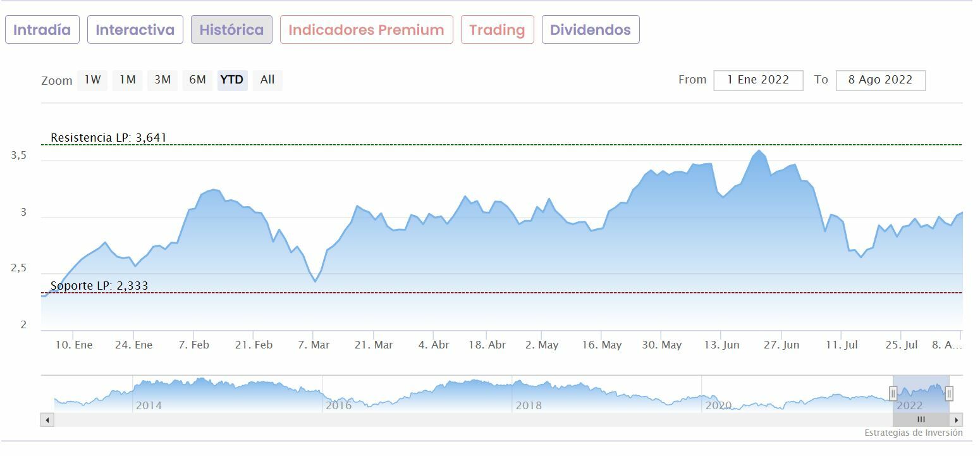Show the Dividendos tab
The height and width of the screenshot is (456, 980).
[591, 30]
